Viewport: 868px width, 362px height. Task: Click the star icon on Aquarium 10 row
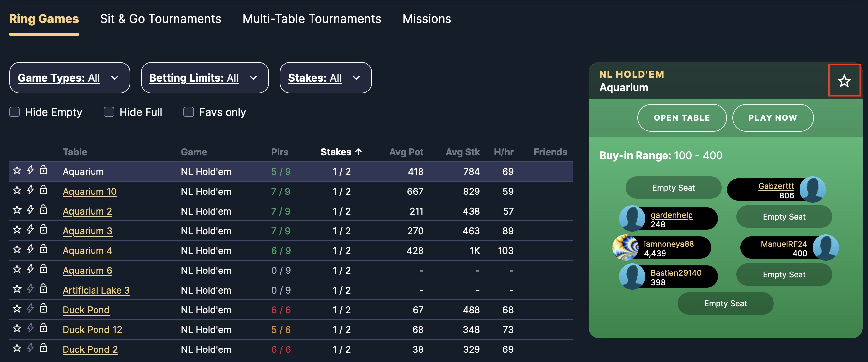(x=17, y=190)
